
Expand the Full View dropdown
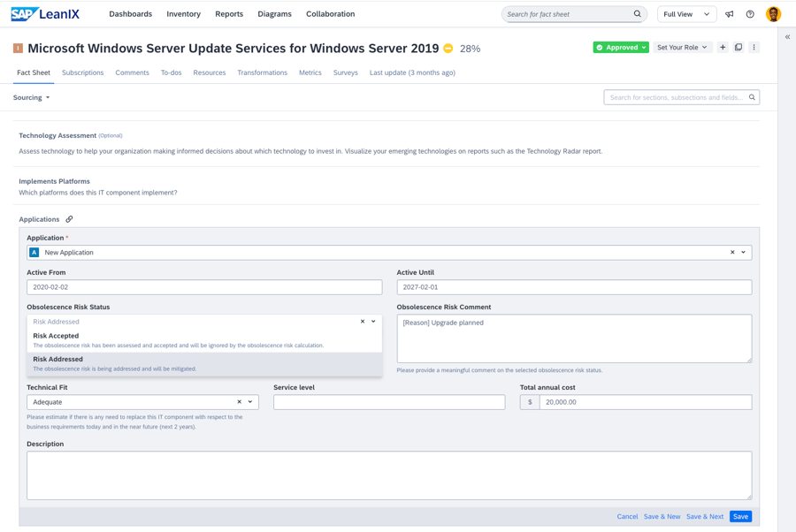(x=686, y=14)
